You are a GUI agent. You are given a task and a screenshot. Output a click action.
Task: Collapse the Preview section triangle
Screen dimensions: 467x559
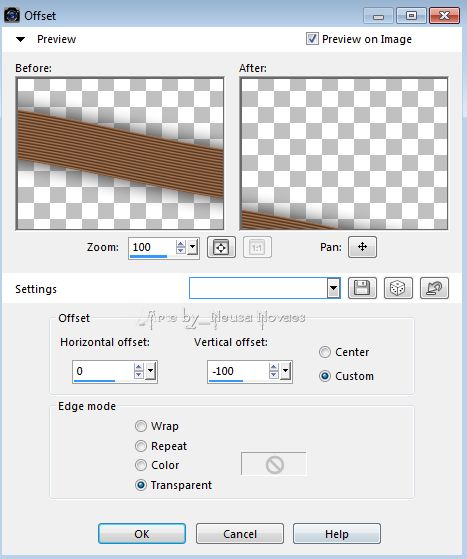coord(21,39)
